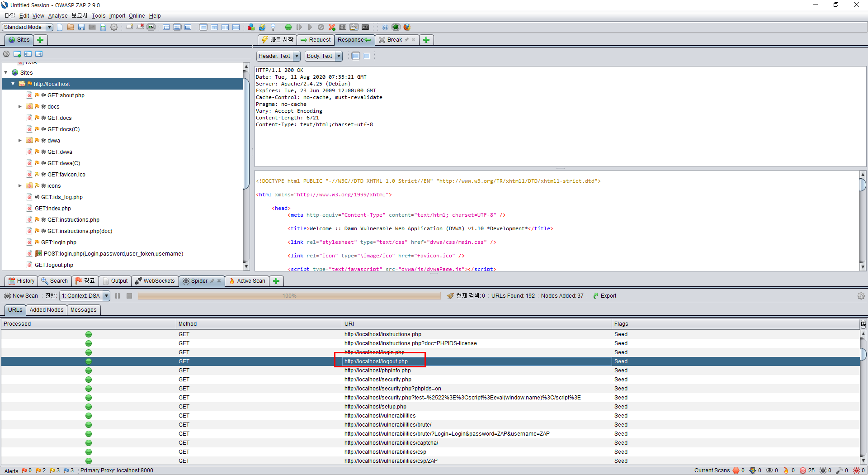Open the Standard Mode dropdown

[28, 27]
